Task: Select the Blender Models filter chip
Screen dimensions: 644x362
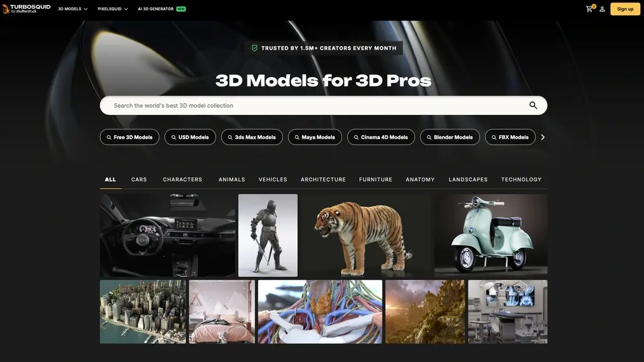Action: point(450,137)
